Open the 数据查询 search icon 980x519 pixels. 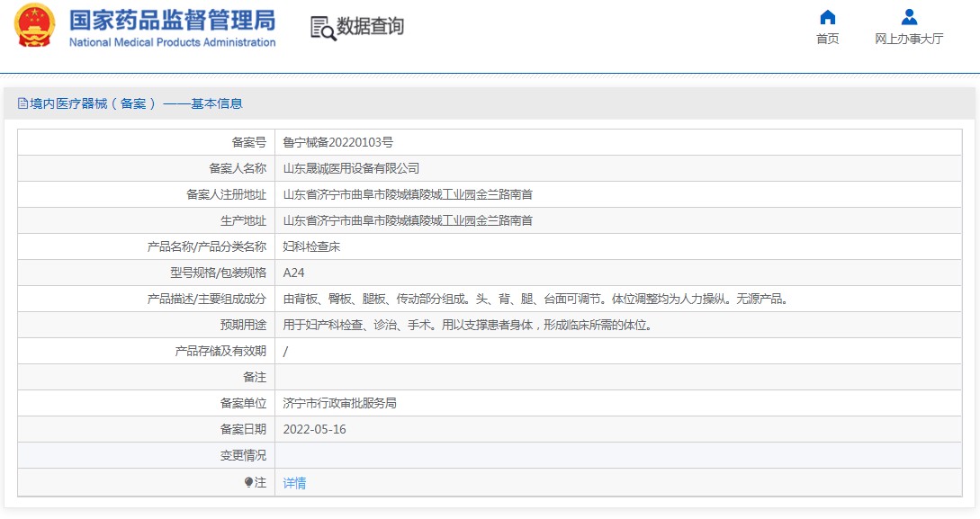pos(323,28)
